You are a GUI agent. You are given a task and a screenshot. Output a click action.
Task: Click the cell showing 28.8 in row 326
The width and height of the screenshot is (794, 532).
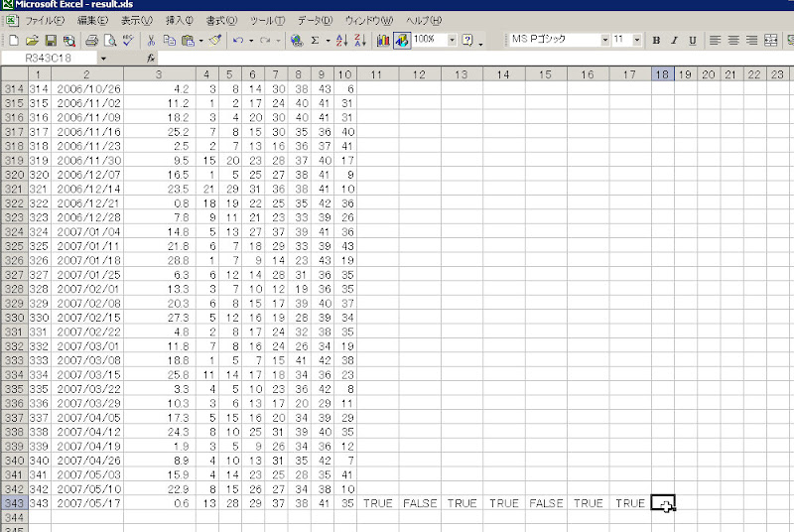pos(160,260)
